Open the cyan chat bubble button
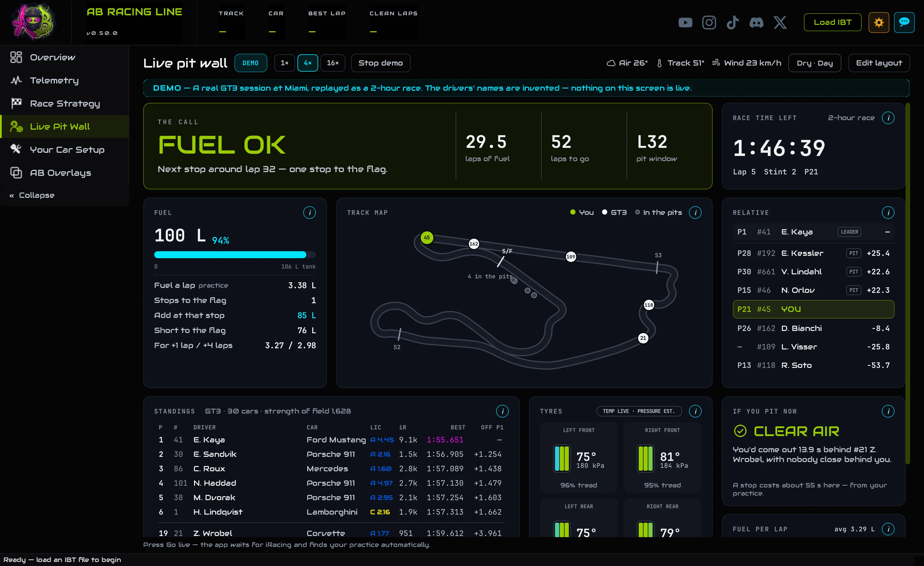The image size is (924, 566). [904, 23]
